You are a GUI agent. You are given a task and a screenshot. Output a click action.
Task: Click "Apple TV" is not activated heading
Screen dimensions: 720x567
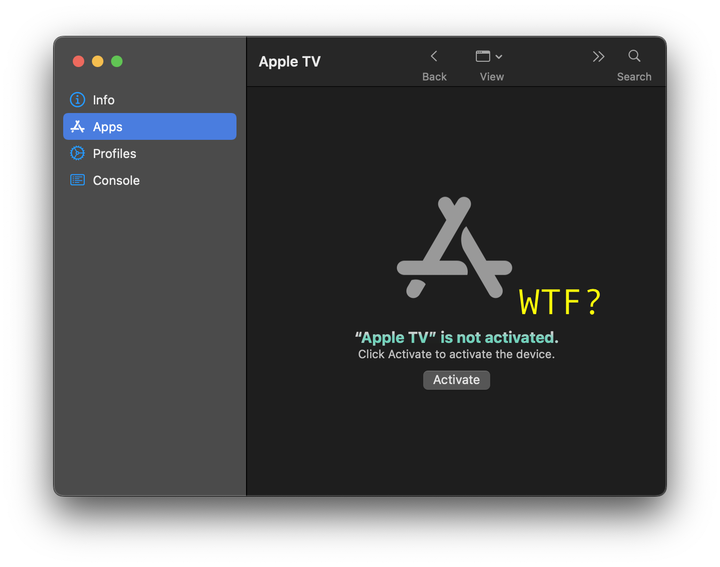(456, 337)
